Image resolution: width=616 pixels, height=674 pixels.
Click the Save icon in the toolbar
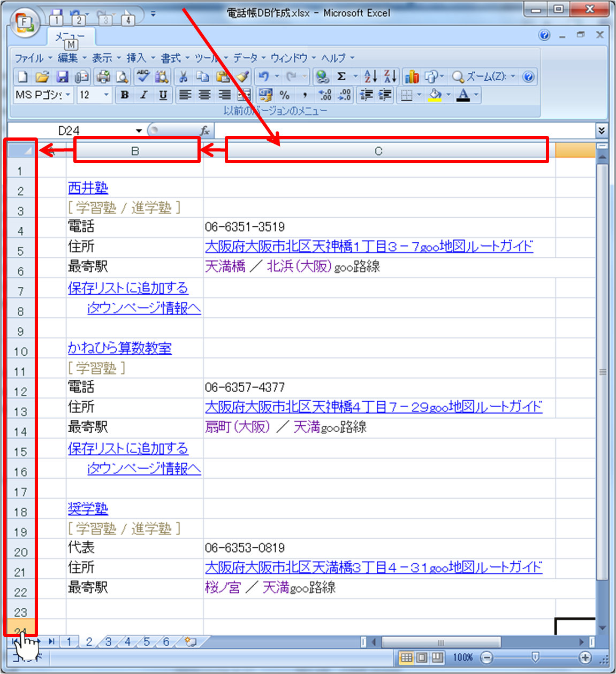coord(63,77)
